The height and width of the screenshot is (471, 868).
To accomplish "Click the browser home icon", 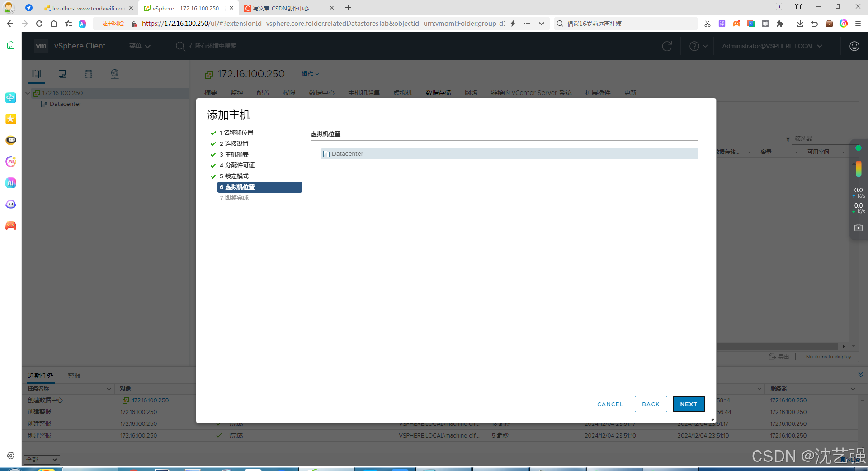I will coord(54,24).
